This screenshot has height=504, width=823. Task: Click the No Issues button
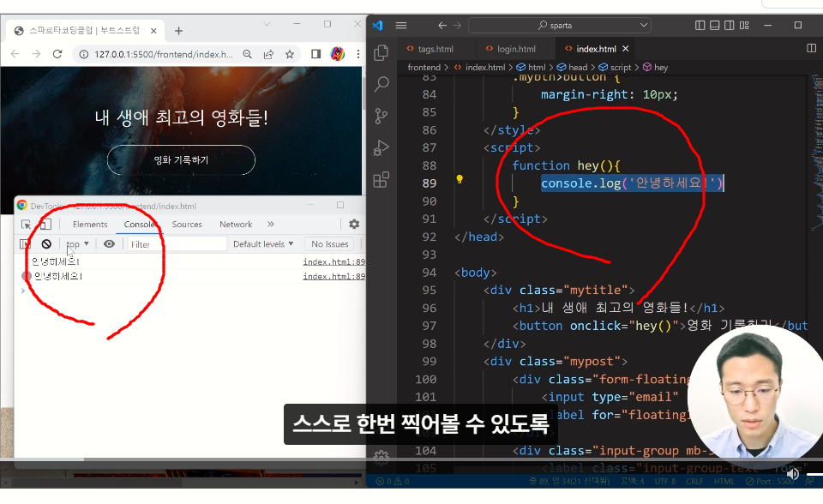[329, 244]
